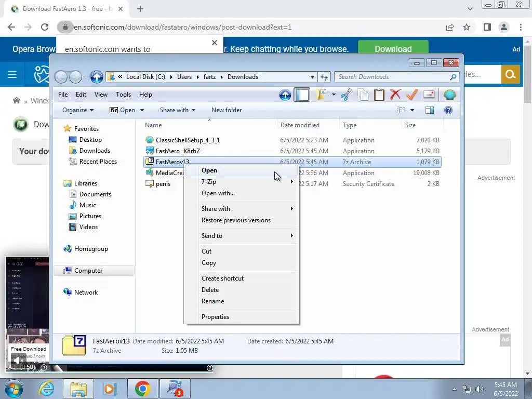Choose Delete in the context menu
532x399 pixels.
pyautogui.click(x=242, y=290)
